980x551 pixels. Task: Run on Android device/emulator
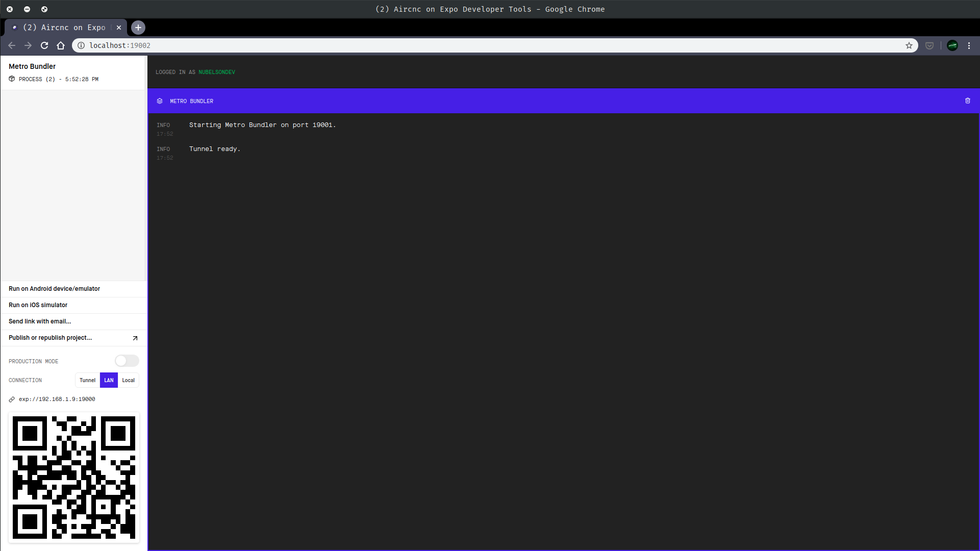pos(73,289)
